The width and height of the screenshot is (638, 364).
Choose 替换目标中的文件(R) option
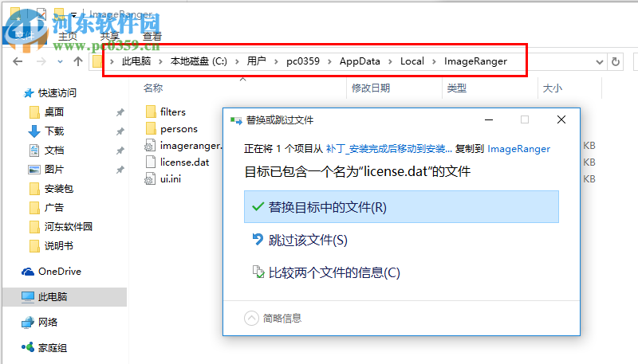pos(401,207)
